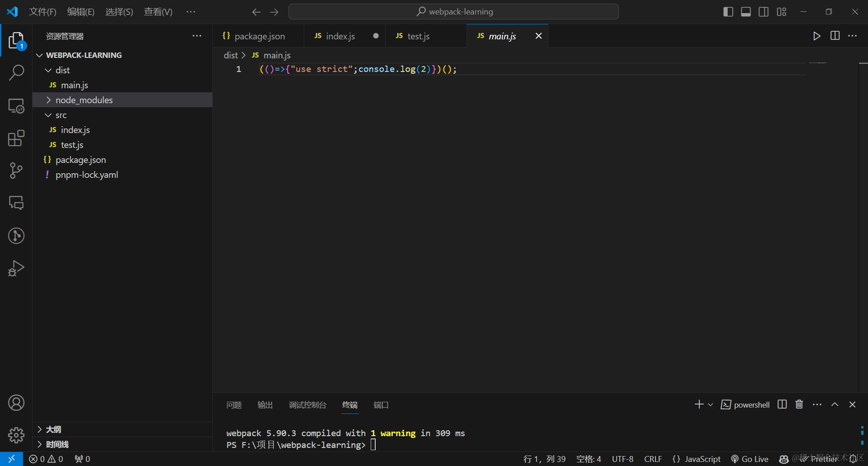
Task: Toggle the primary sidebar visibility
Action: (x=728, y=12)
